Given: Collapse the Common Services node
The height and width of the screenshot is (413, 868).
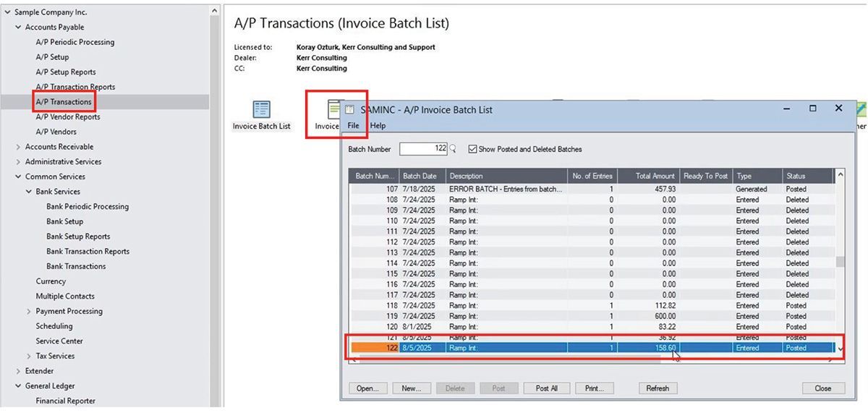Looking at the screenshot, I should pos(18,176).
